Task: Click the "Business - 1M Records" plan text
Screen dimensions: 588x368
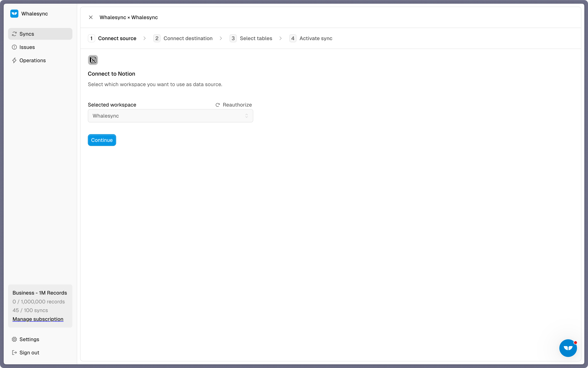Action: coord(40,293)
